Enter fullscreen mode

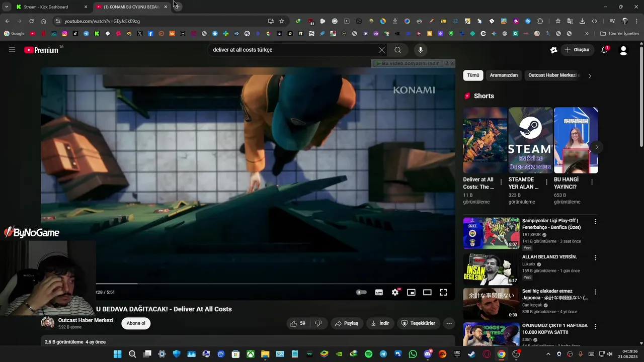click(443, 292)
